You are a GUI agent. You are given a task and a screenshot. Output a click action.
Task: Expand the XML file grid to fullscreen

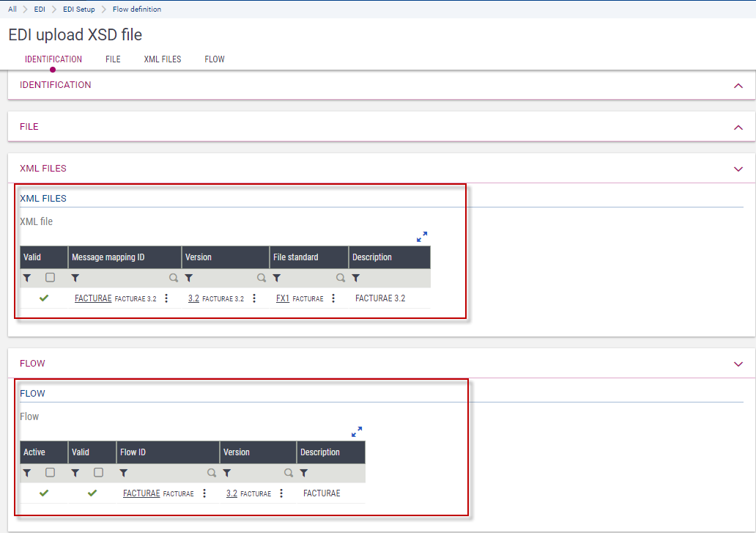point(422,237)
